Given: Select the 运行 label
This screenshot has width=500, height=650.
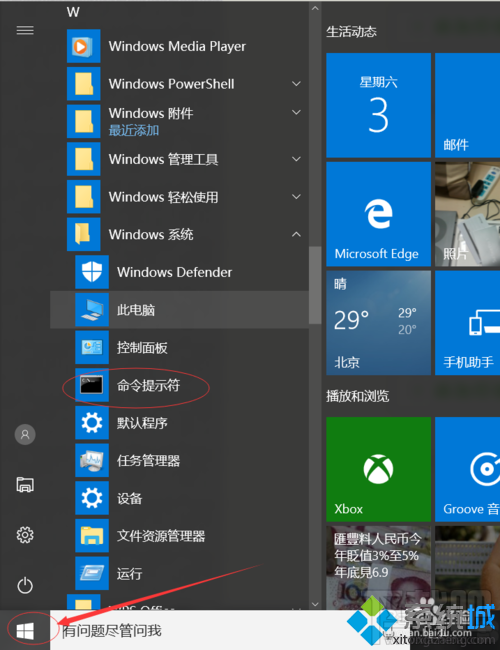Looking at the screenshot, I should click(x=129, y=574).
